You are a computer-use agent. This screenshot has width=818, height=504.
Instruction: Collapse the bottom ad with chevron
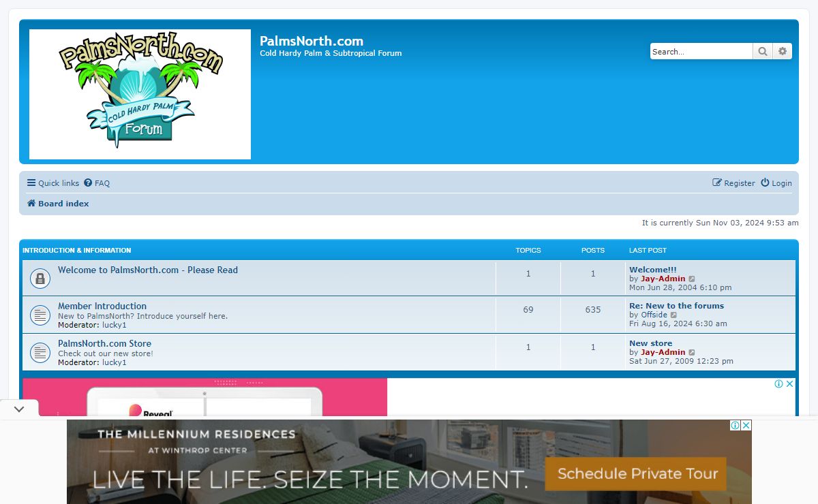point(19,409)
